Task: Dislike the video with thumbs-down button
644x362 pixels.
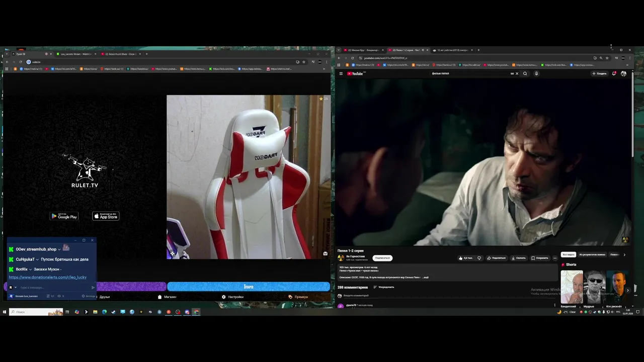Action: (479, 258)
